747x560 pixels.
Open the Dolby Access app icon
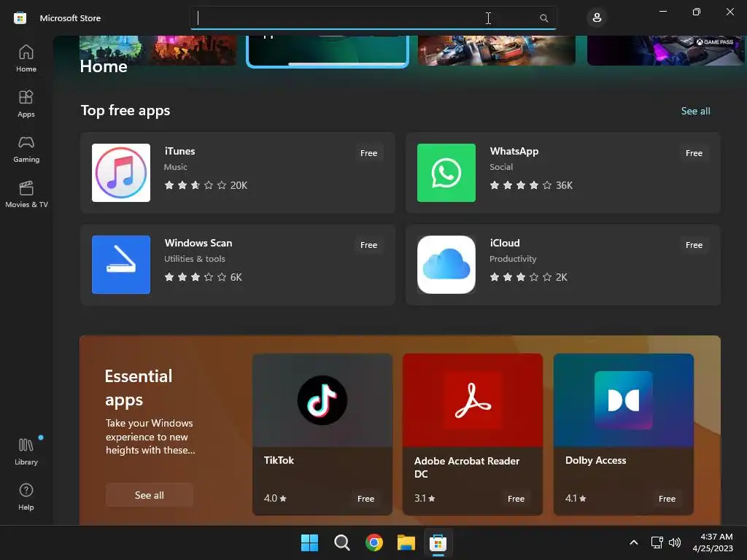[624, 400]
